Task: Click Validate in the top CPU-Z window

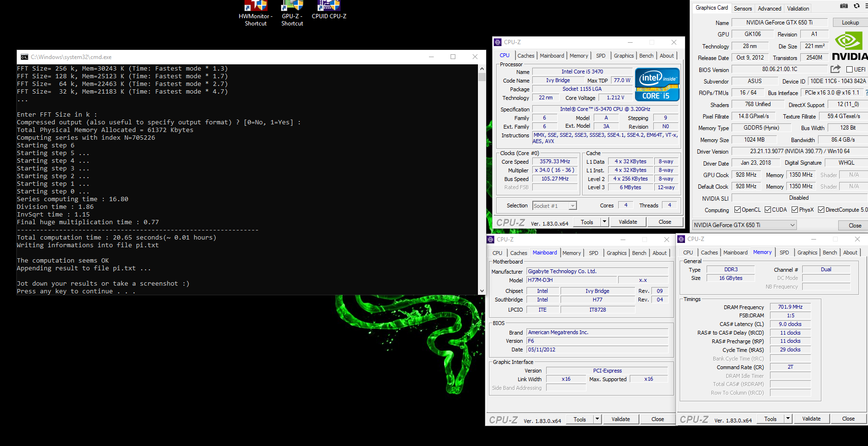Action: point(628,222)
